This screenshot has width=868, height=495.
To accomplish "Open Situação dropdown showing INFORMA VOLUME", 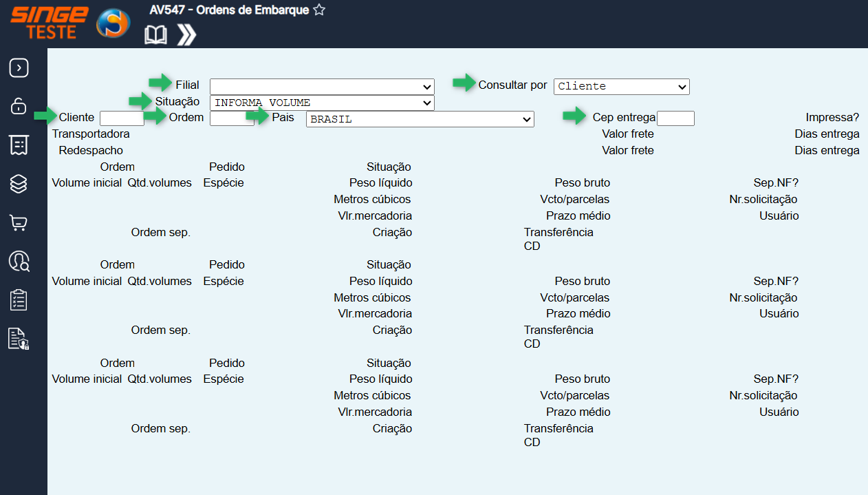I will point(322,103).
